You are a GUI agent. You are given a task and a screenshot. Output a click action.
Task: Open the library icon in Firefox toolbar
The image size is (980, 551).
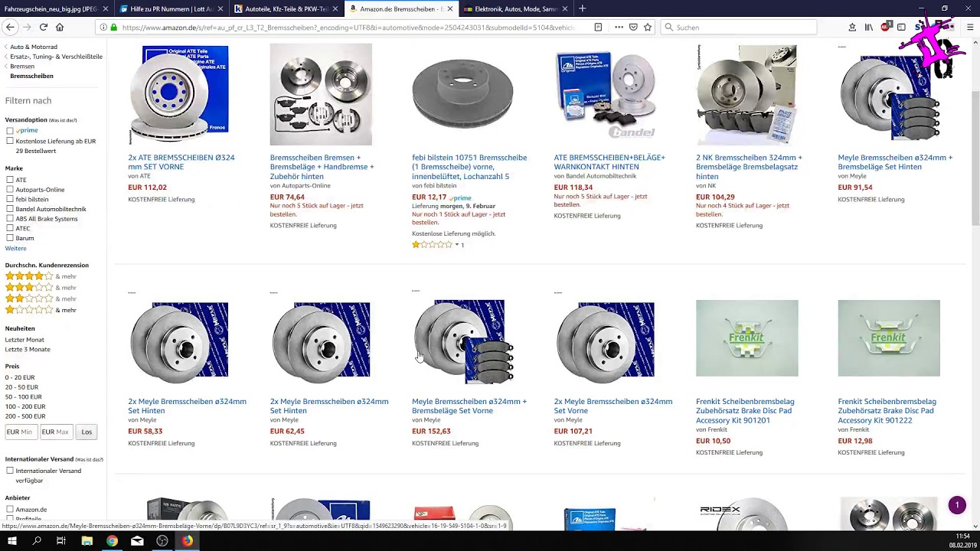point(868,28)
